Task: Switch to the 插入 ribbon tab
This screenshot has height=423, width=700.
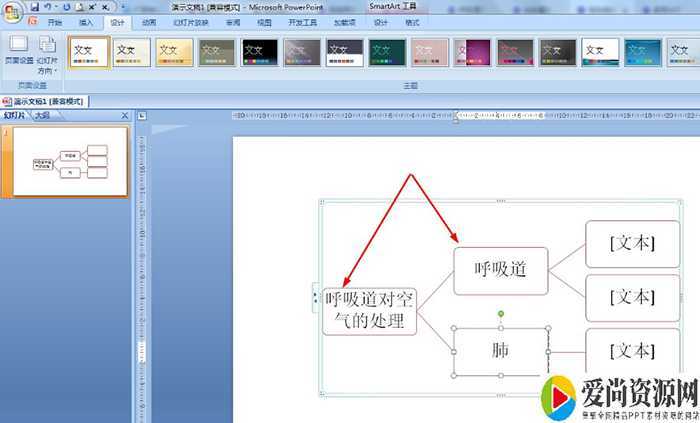Action: pyautogui.click(x=86, y=21)
